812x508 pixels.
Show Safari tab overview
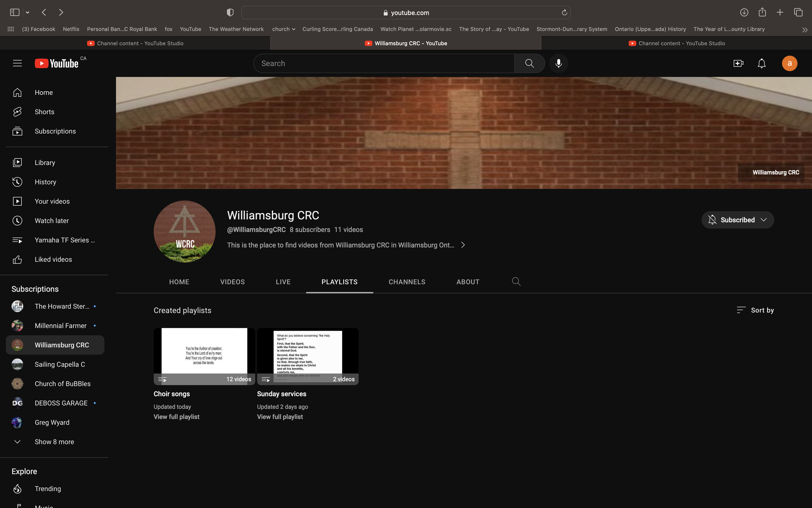pos(798,12)
